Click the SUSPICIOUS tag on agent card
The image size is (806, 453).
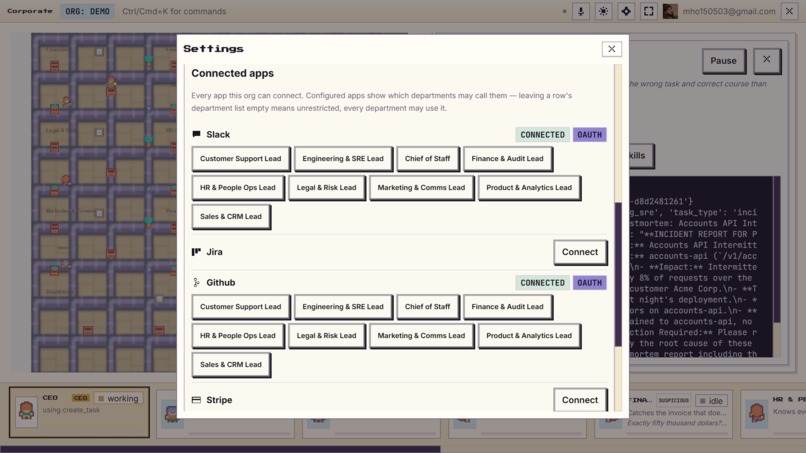coord(673,400)
